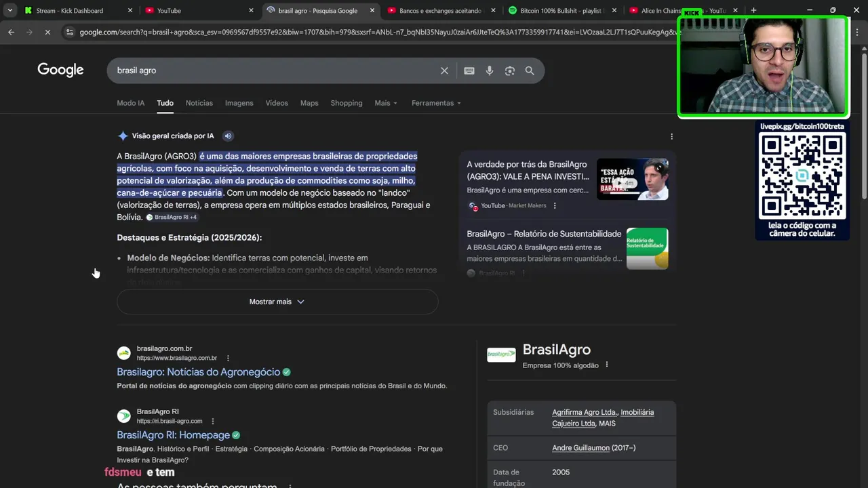Open three-dot menu beside brasilagro.com.br result
Image resolution: width=868 pixels, height=488 pixels.
coord(228,358)
